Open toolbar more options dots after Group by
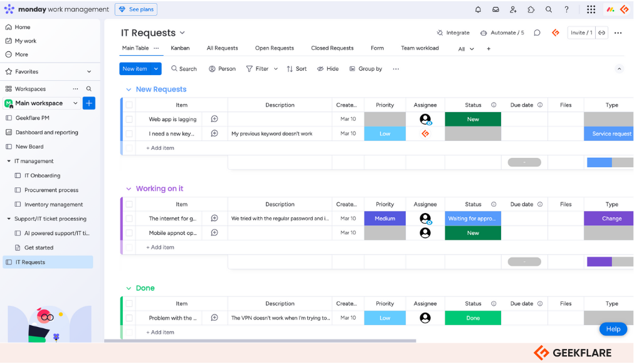Screen dimensions: 634x364 396,69
